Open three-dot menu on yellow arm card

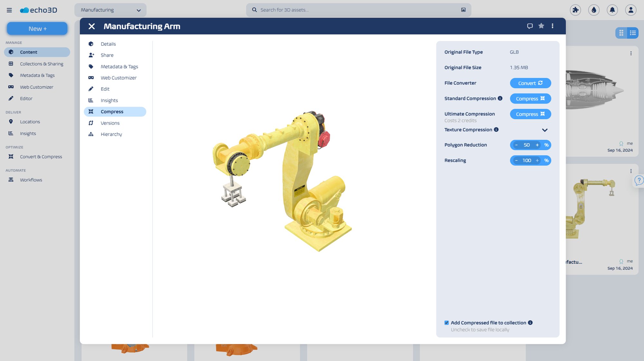pos(631,171)
